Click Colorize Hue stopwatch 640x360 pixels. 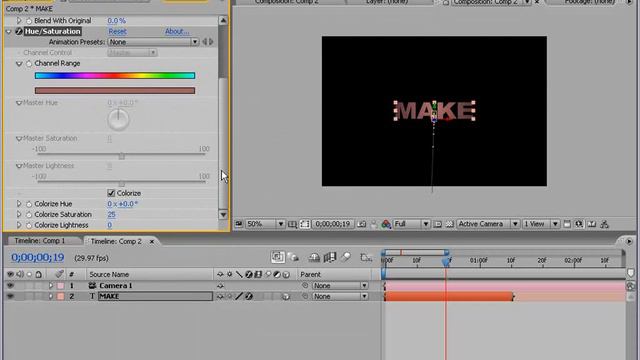[x=29, y=204]
